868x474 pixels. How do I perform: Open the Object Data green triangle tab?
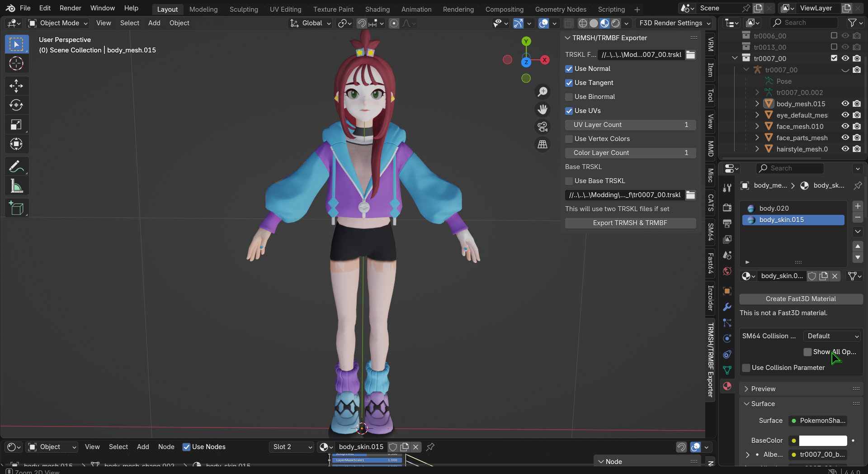click(x=727, y=370)
